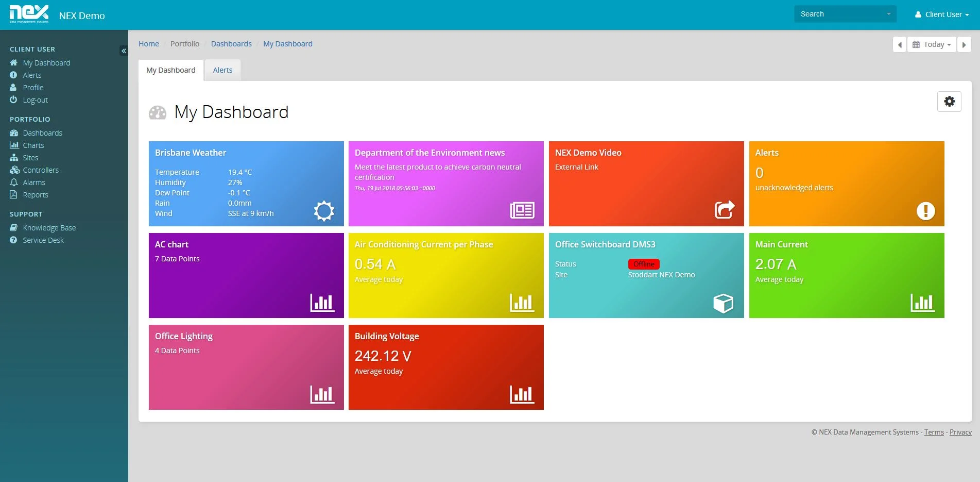Click the book icon beside Knowledge Base
Screen dimensions: 980x482
tap(14, 227)
